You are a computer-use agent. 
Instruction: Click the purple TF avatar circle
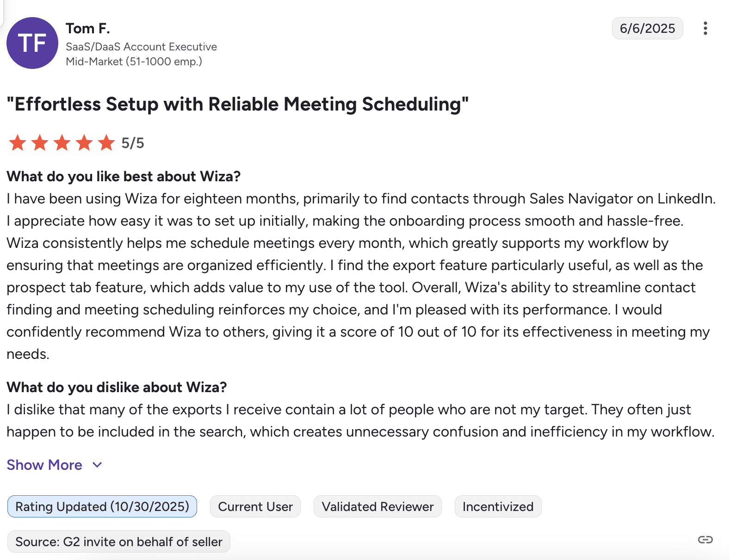(32, 43)
